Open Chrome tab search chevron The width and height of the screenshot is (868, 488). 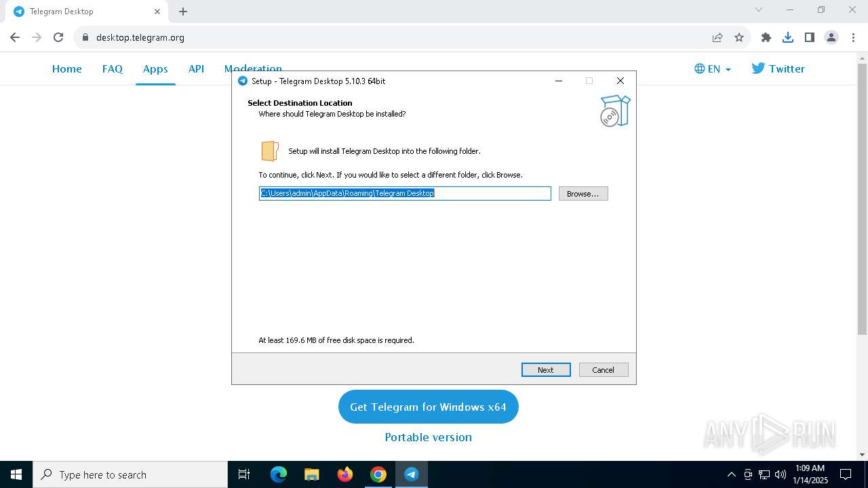[759, 9]
